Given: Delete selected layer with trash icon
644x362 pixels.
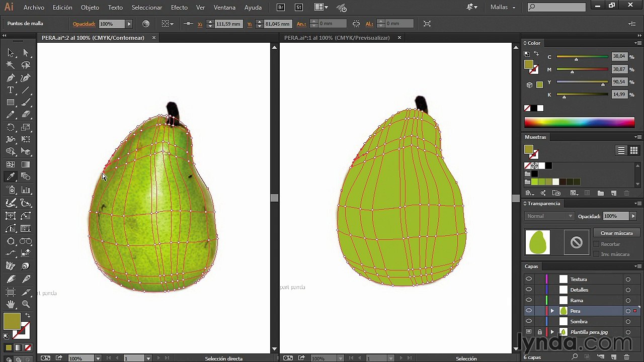Looking at the screenshot, I should pos(627,357).
